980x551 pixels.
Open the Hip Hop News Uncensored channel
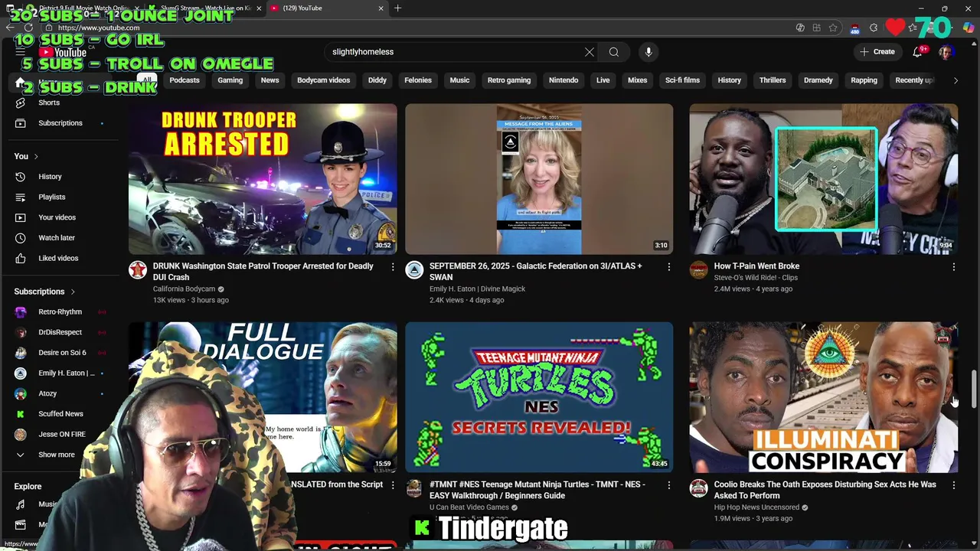756,507
